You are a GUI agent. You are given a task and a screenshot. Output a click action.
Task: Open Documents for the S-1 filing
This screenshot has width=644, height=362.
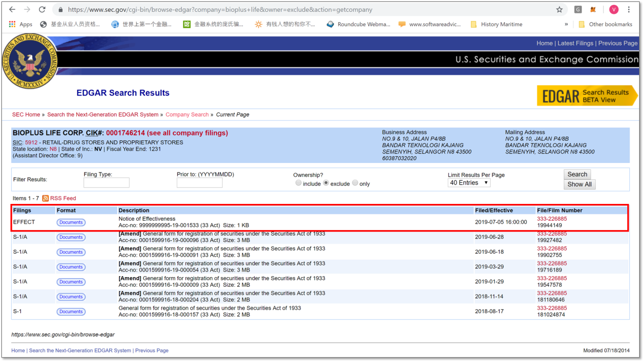(x=71, y=311)
